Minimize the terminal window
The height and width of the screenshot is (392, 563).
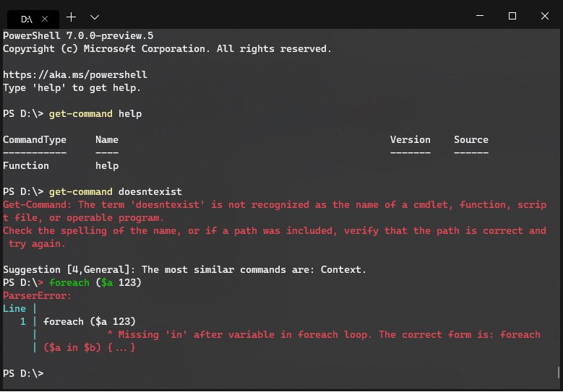(x=480, y=16)
